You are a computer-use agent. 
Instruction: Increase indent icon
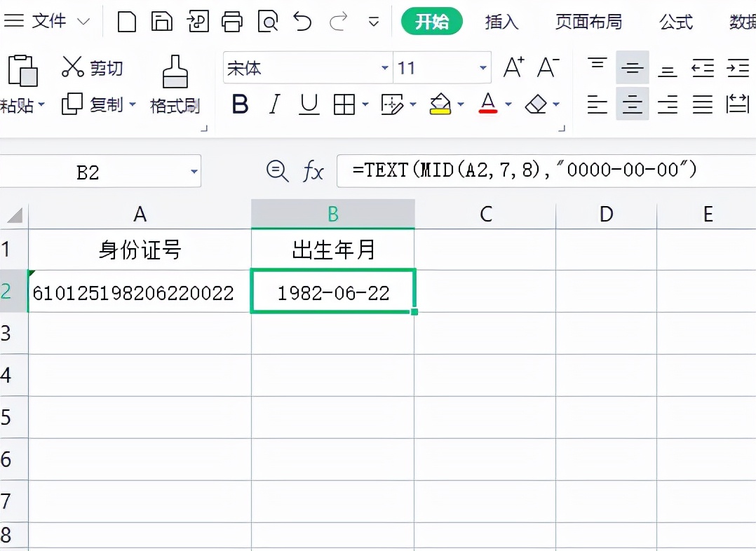point(738,67)
